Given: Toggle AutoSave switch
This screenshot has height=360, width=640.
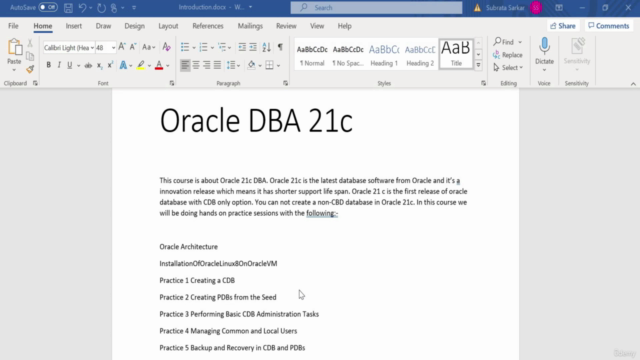Looking at the screenshot, I should pos(48,7).
